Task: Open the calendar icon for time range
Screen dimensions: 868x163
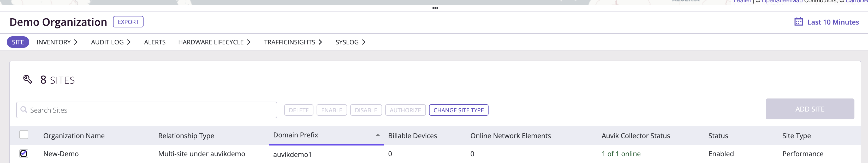Action: pos(798,22)
